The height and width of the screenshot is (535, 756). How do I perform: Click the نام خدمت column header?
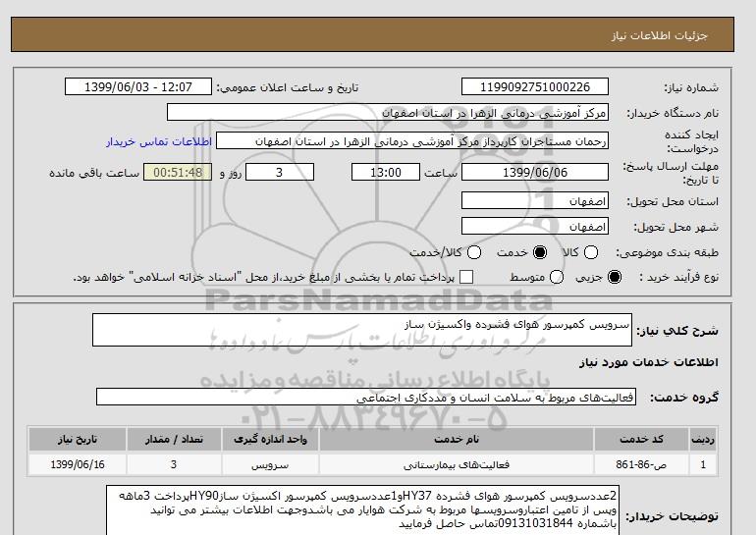pyautogui.click(x=457, y=439)
